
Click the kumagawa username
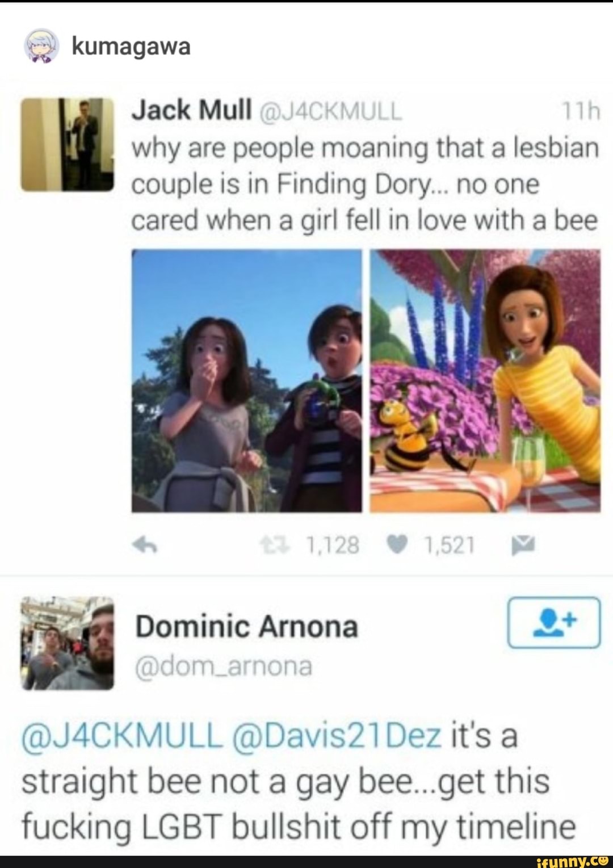click(131, 47)
